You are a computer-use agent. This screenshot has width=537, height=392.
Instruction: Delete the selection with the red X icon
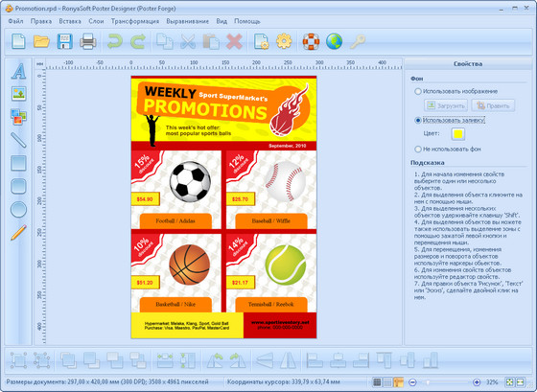click(x=235, y=41)
